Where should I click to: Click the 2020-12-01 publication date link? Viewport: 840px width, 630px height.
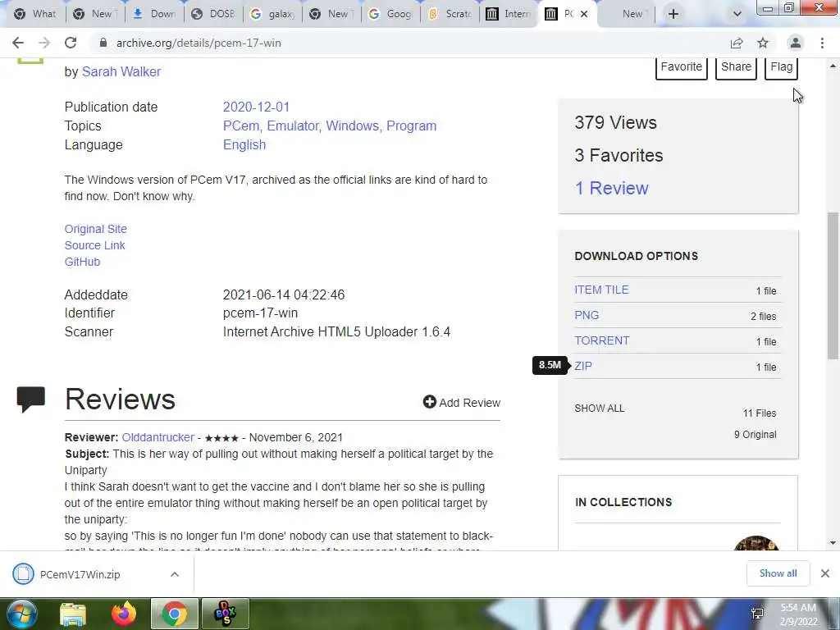click(x=256, y=107)
